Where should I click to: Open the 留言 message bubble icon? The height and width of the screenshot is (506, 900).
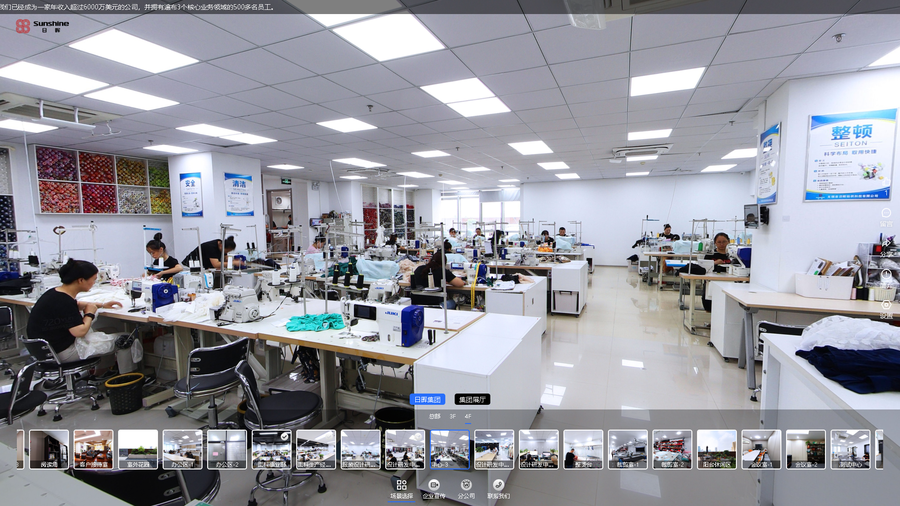886,213
